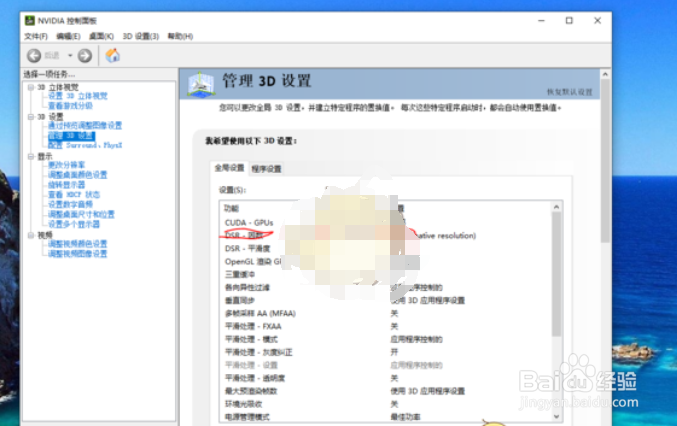The width and height of the screenshot is (677, 426).
Task: Switch to the 全局设置 tab
Action: (229, 168)
